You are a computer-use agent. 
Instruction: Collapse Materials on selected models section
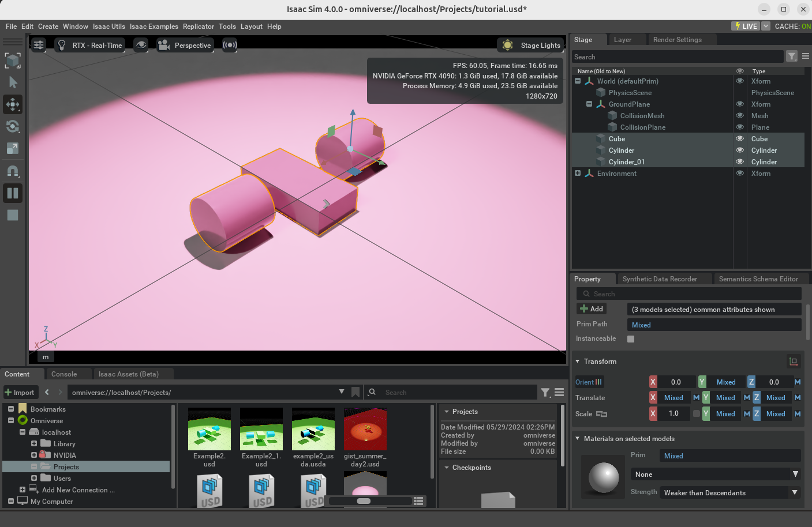pyautogui.click(x=578, y=439)
